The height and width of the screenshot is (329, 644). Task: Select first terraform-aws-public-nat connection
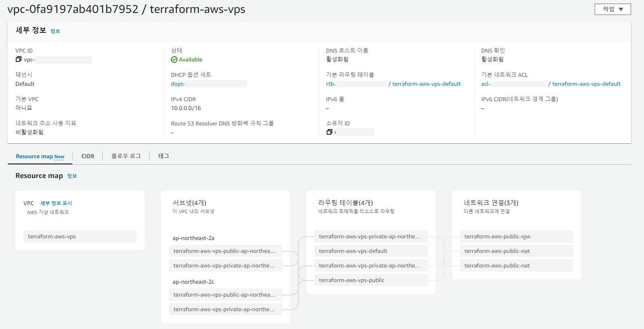pyautogui.click(x=517, y=251)
